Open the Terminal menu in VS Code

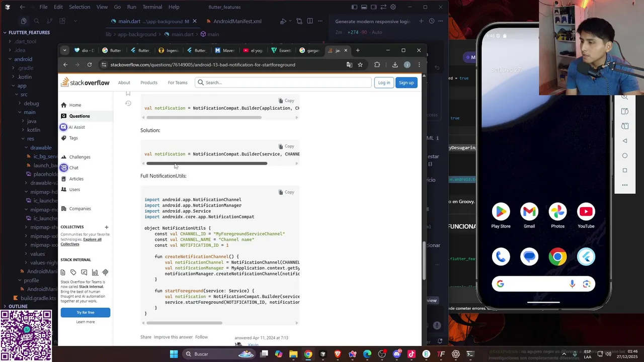(152, 7)
